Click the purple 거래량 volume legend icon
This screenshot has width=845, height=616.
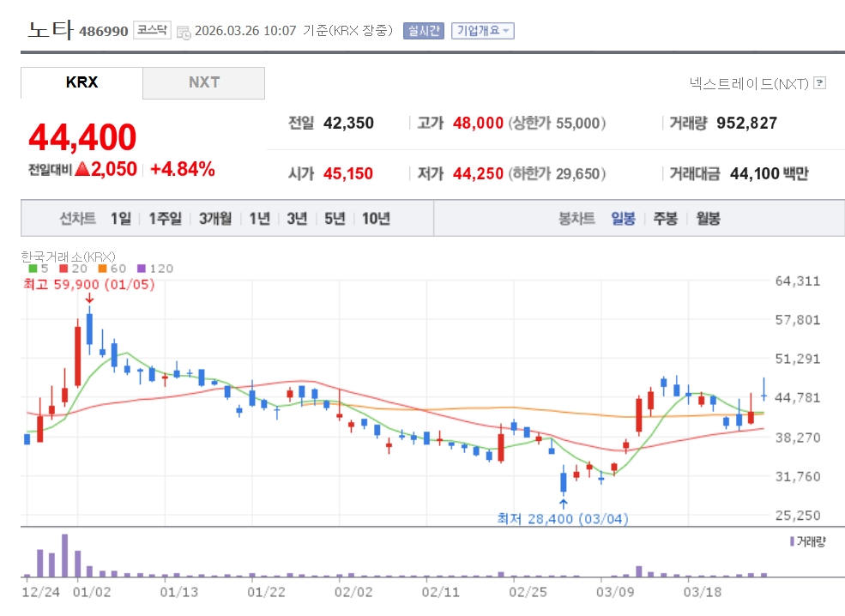click(791, 541)
